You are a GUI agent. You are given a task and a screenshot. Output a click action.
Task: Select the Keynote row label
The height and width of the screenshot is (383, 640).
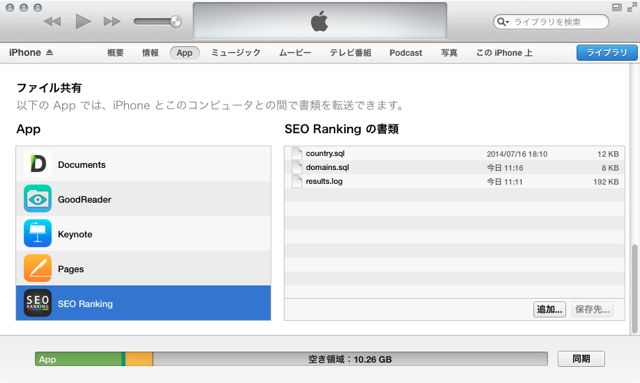(75, 234)
